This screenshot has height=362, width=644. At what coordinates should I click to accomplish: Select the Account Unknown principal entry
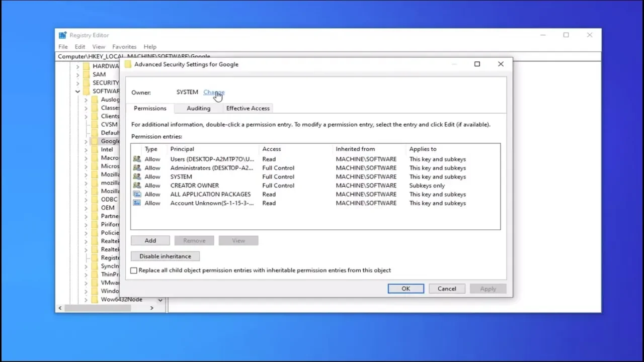tap(212, 203)
